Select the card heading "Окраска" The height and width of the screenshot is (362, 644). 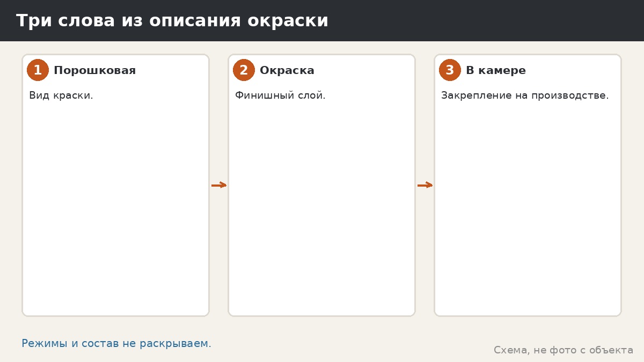(x=287, y=70)
